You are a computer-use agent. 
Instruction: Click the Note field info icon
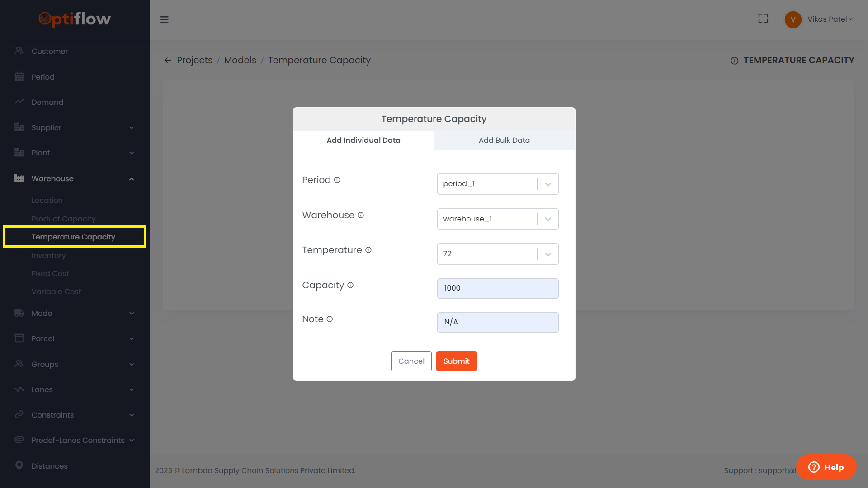point(330,319)
